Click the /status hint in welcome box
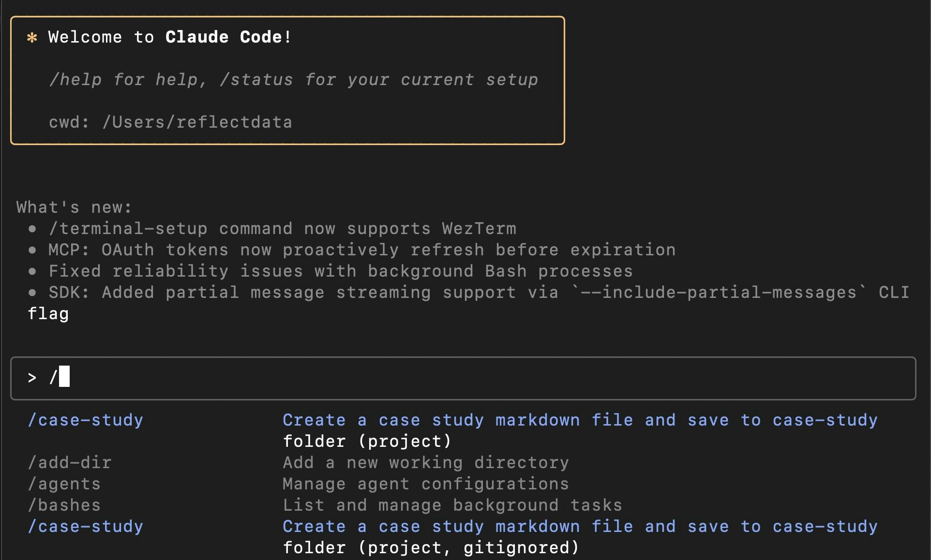931x560 pixels. tap(256, 80)
